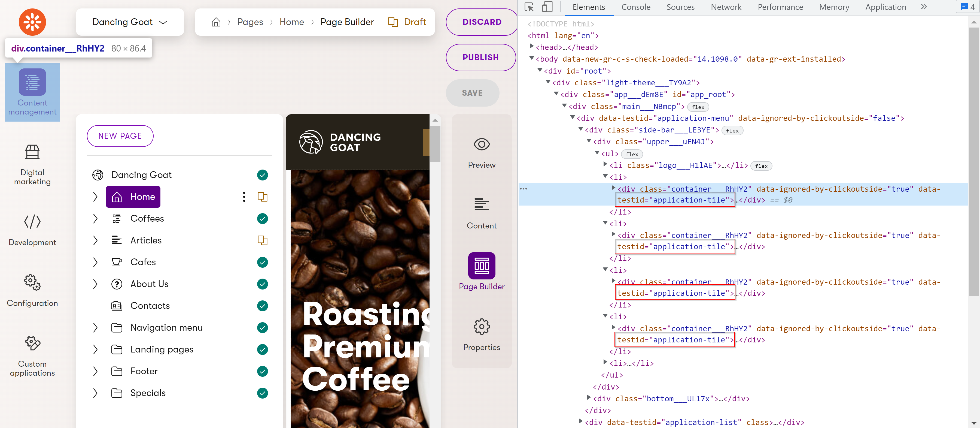Open Digital marketing application tile
980x428 pixels.
tap(32, 164)
